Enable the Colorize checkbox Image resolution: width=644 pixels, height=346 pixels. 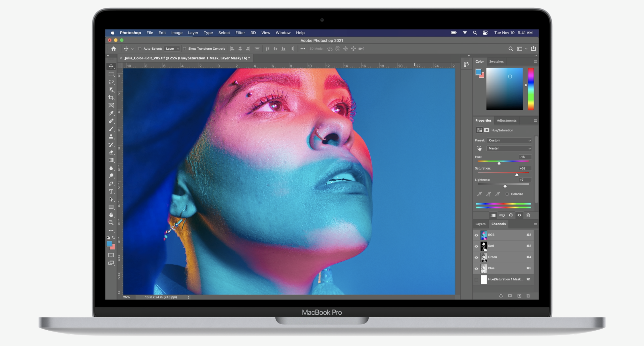coord(508,194)
